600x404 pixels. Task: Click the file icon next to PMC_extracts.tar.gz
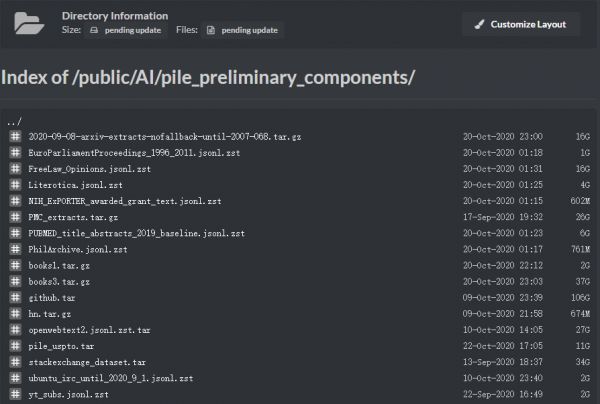point(15,217)
